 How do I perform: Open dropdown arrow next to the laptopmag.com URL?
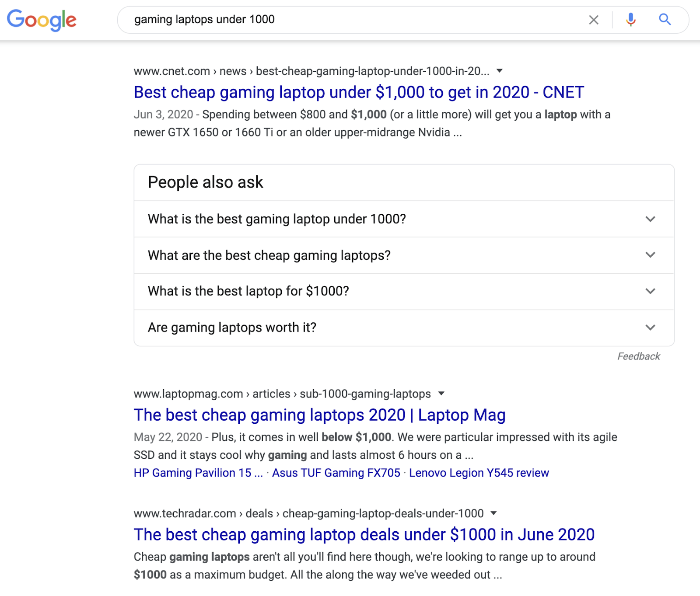441,394
